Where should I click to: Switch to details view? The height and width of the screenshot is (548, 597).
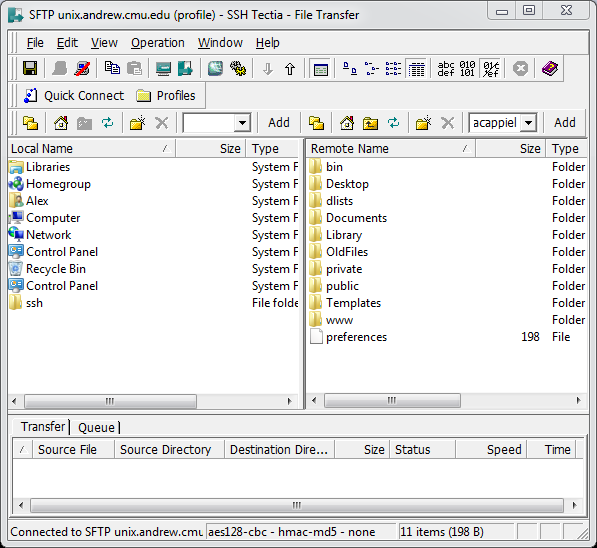(x=416, y=69)
